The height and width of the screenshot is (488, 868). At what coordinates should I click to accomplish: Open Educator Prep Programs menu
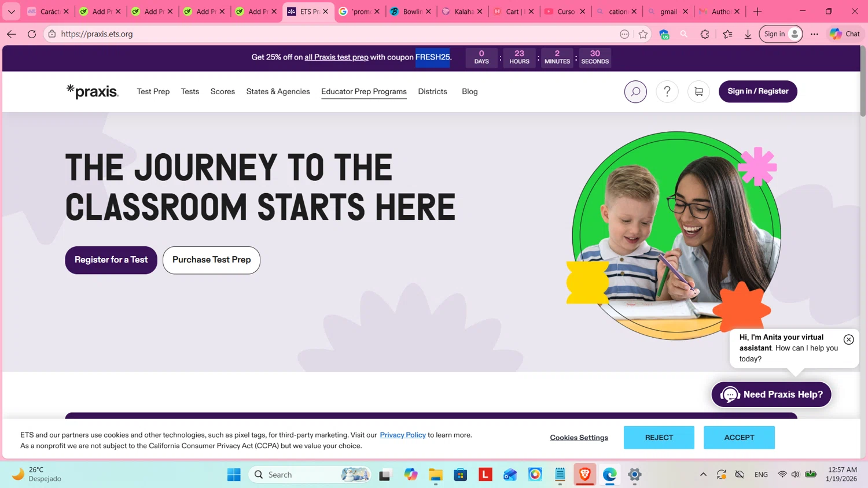(x=364, y=91)
